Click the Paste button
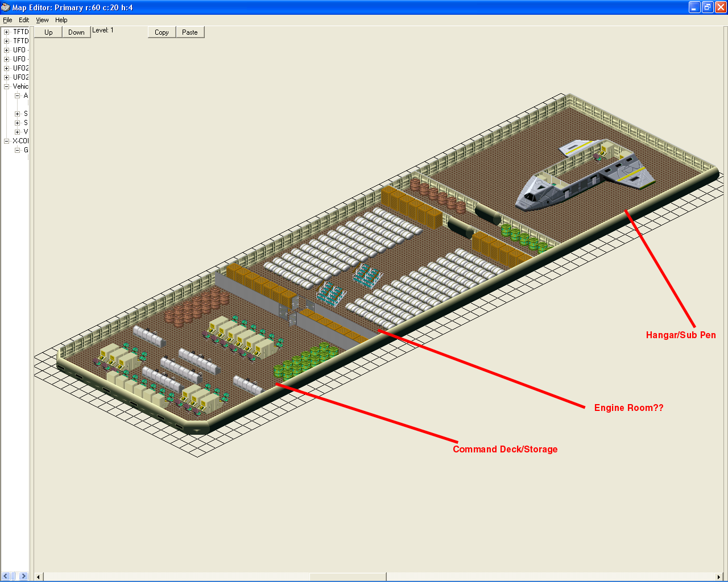Image resolution: width=728 pixels, height=582 pixels. pyautogui.click(x=190, y=32)
